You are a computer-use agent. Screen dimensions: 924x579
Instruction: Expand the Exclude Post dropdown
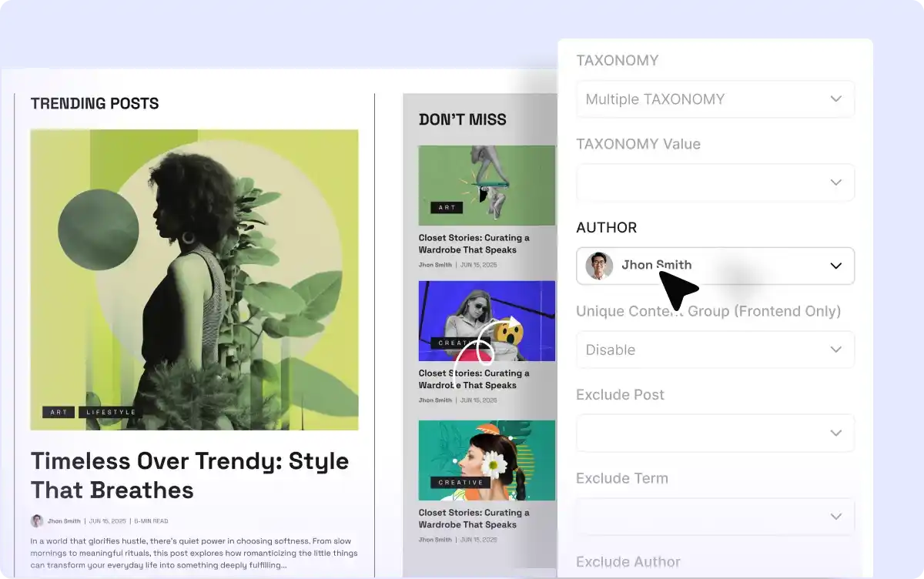tap(715, 433)
